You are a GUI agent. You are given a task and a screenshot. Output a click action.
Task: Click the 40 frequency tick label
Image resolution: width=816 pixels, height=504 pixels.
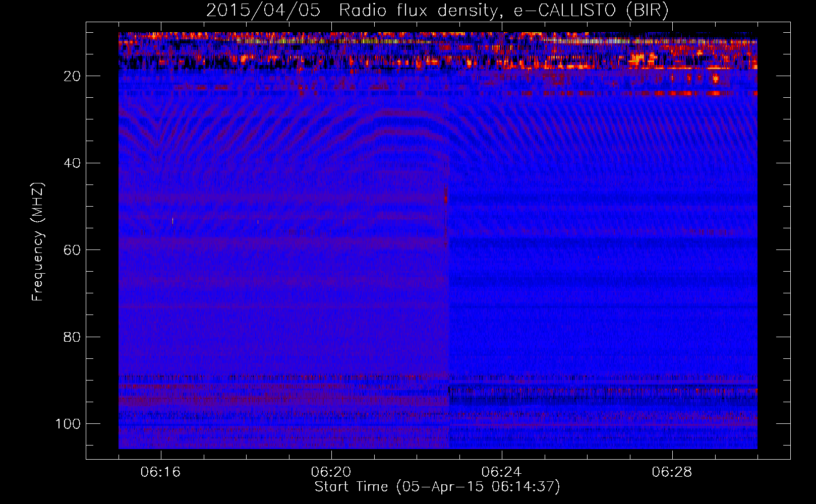point(72,163)
